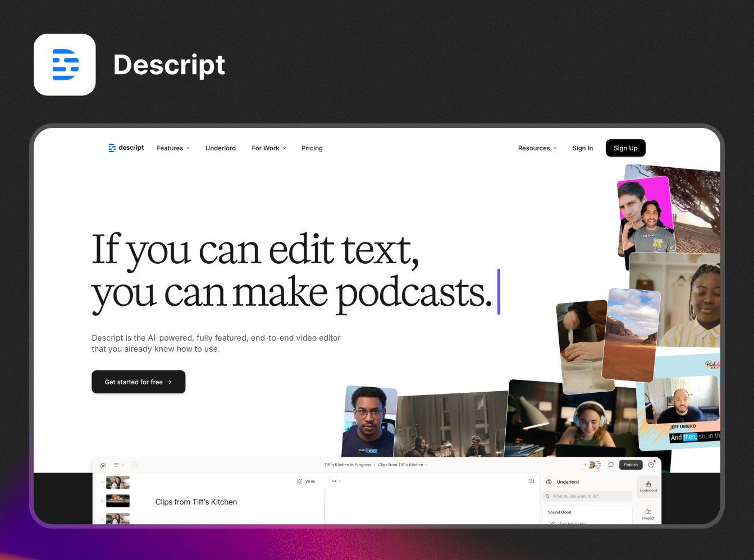Click the Home icon in the editor toolbar
The height and width of the screenshot is (560, 754).
tap(103, 465)
